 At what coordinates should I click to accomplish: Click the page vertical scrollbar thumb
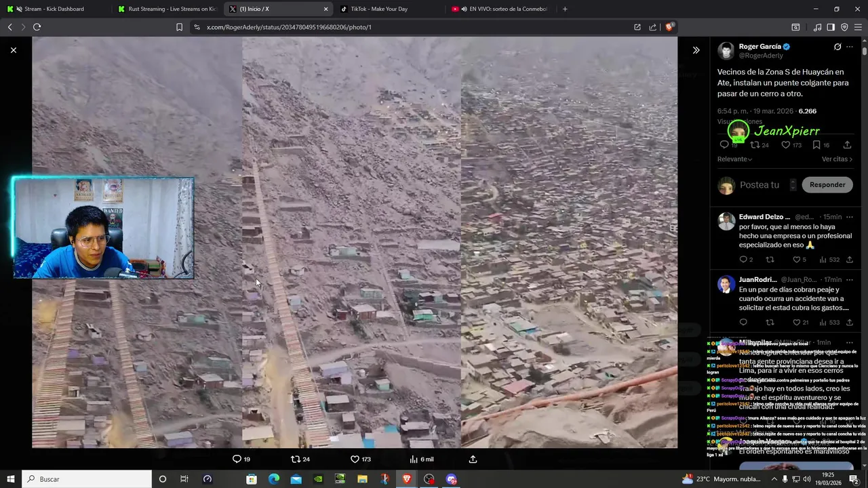(x=865, y=51)
